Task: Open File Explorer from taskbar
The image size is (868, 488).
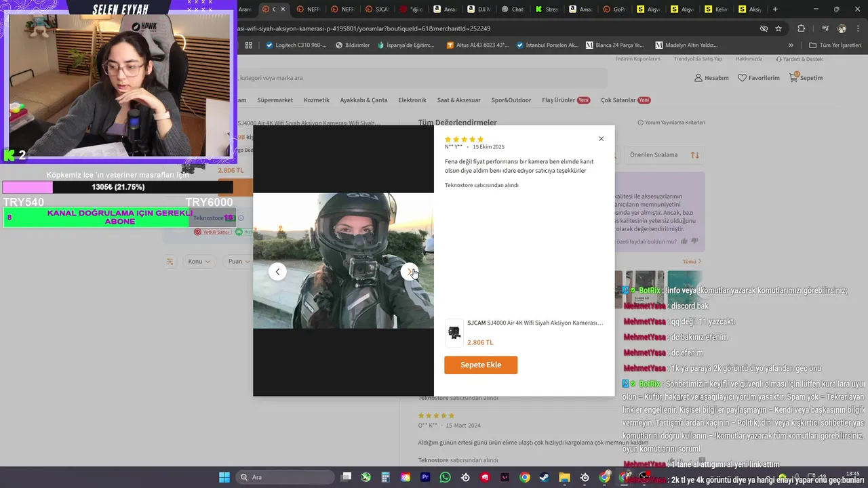Action: [564, 477]
